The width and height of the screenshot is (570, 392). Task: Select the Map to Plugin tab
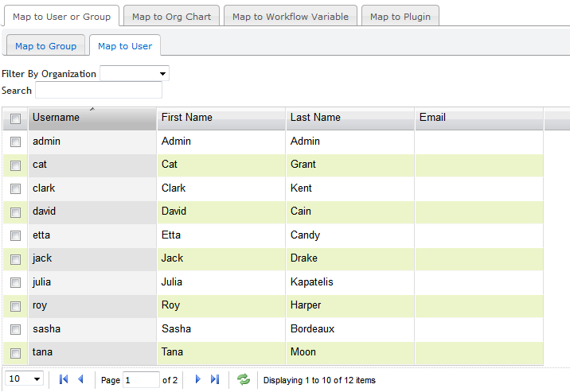[400, 17]
